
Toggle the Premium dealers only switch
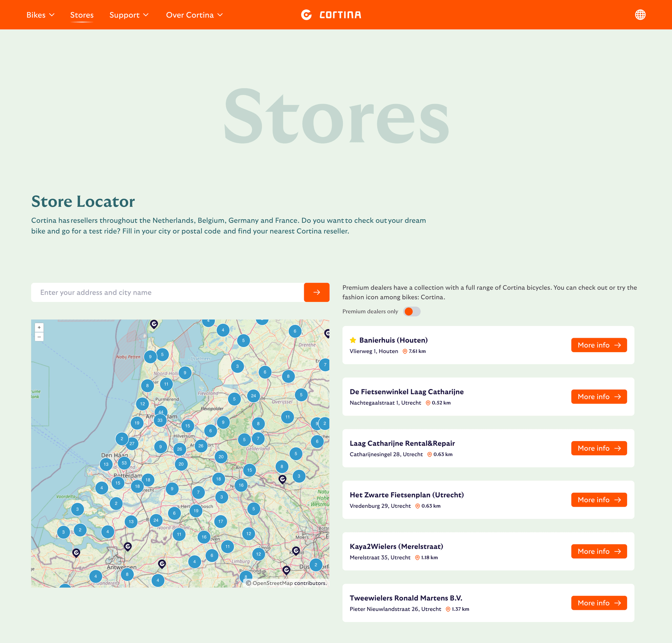pyautogui.click(x=411, y=311)
